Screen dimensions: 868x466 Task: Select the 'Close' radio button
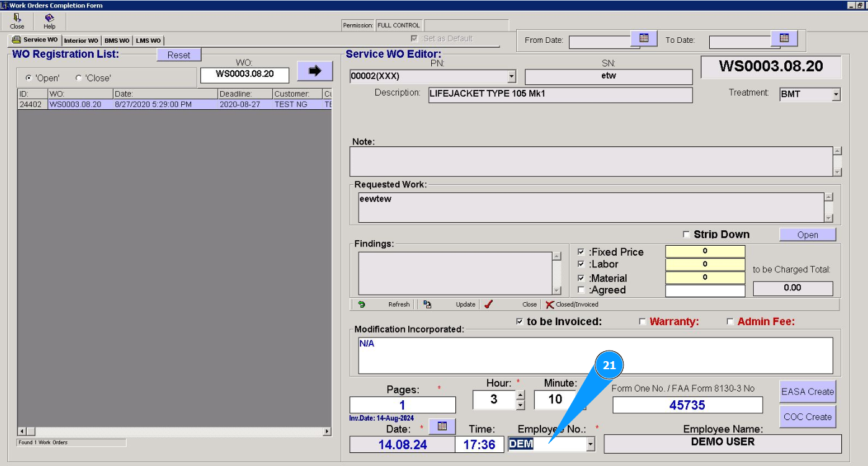coord(78,78)
